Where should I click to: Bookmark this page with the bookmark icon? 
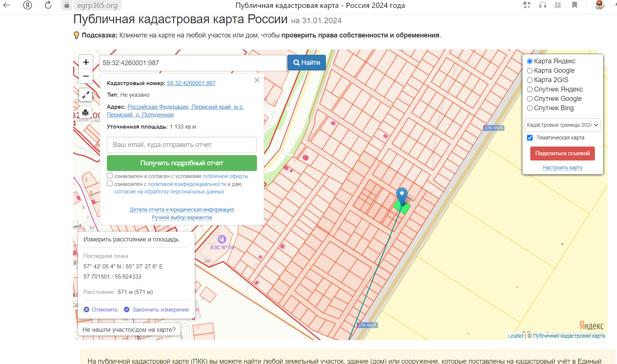pyautogui.click(x=574, y=5)
